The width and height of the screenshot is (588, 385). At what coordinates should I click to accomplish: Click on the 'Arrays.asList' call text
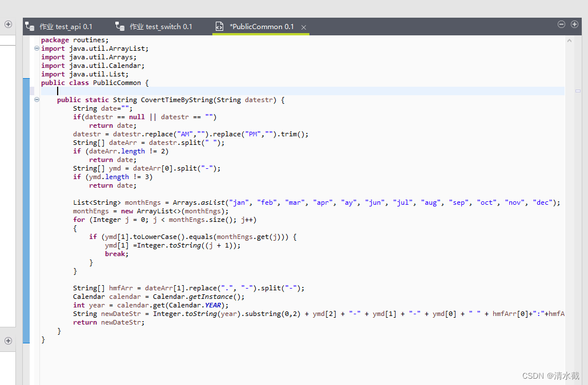click(199, 202)
